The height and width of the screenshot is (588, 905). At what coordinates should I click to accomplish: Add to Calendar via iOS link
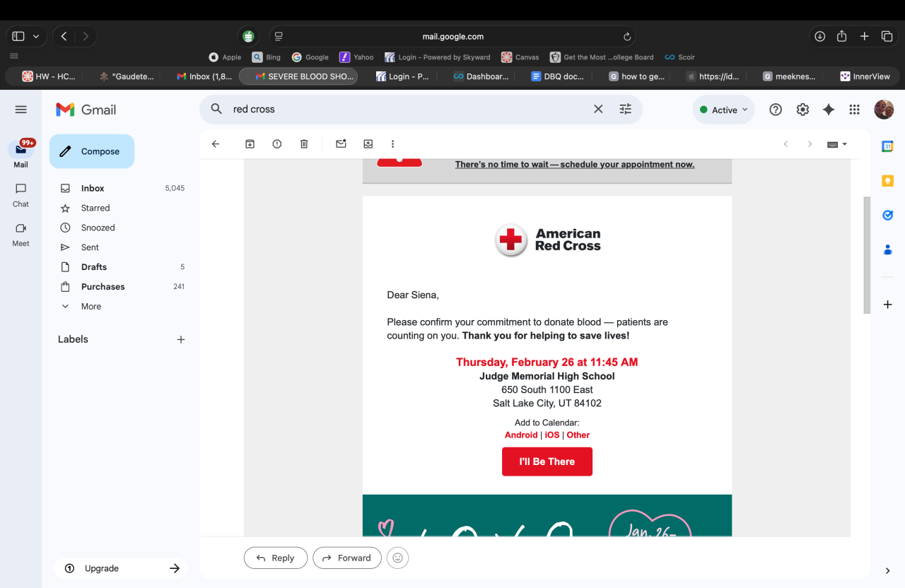(552, 435)
